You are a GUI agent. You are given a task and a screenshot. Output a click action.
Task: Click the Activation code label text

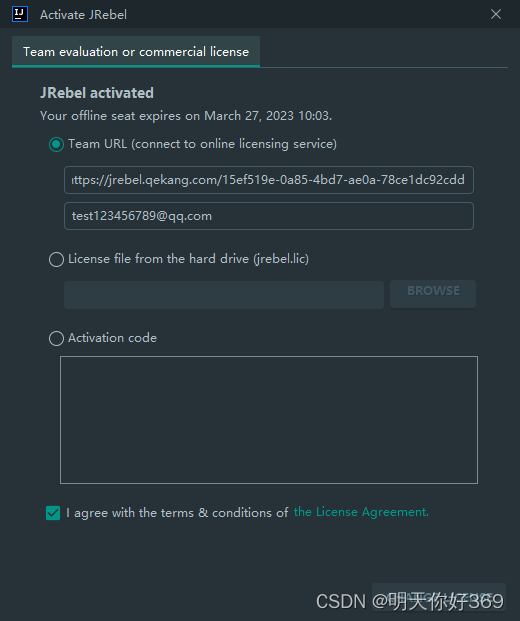pos(112,338)
